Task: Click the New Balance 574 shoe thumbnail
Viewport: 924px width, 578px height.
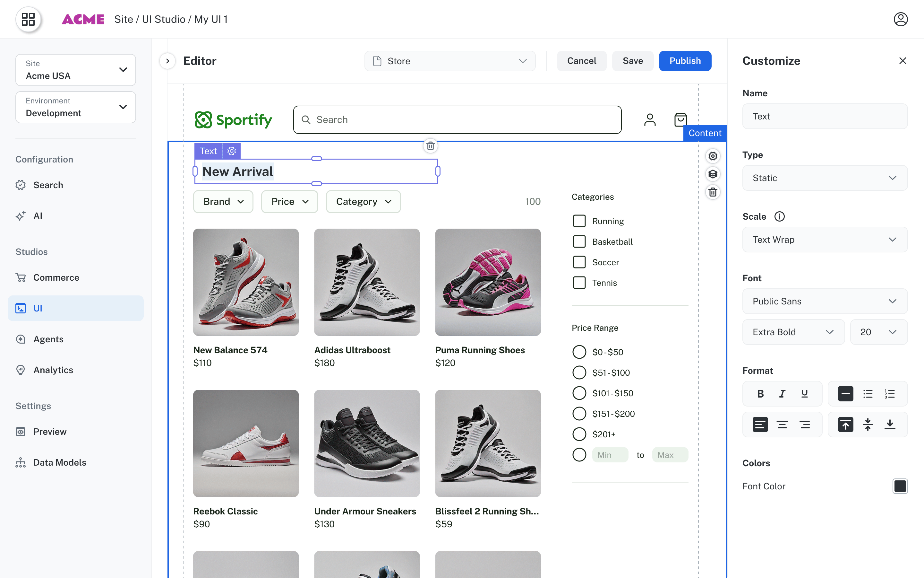Action: coord(246,282)
